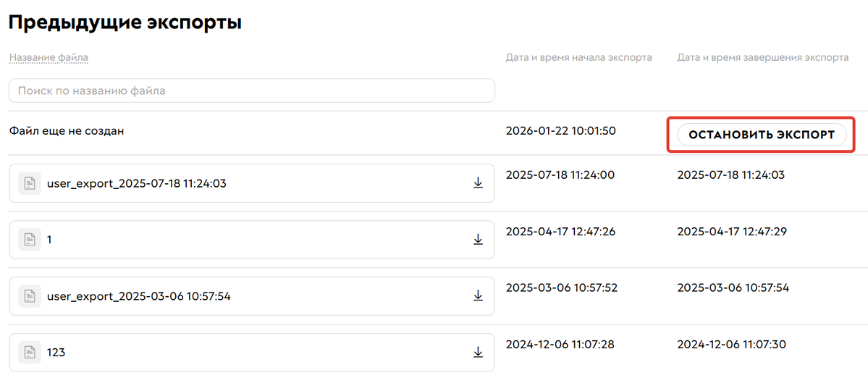
Task: Click the Предыдущие экспорты heading
Action: [x=125, y=22]
